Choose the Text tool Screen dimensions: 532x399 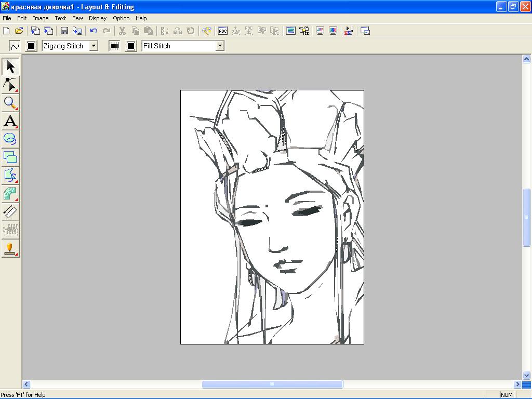(10, 121)
